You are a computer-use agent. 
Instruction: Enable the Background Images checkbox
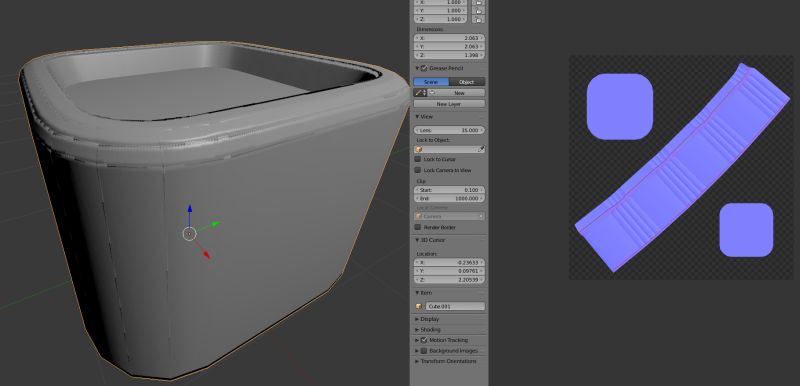pos(423,351)
